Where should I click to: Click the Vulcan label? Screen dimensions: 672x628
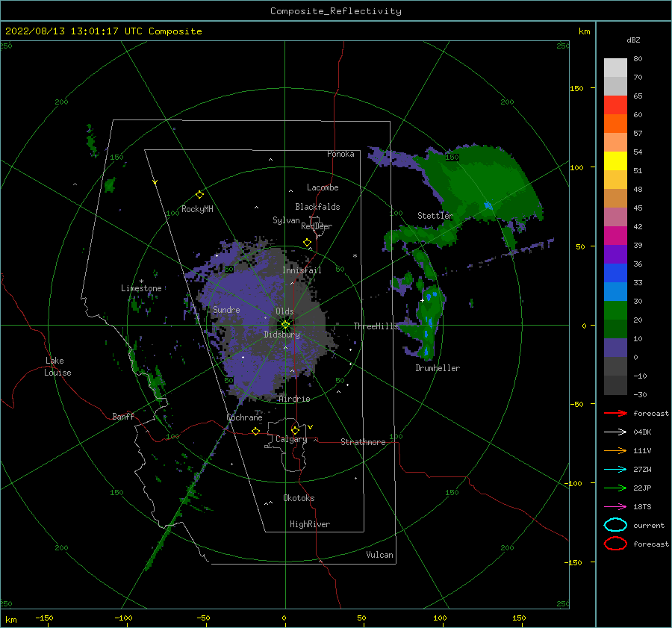[x=379, y=555]
